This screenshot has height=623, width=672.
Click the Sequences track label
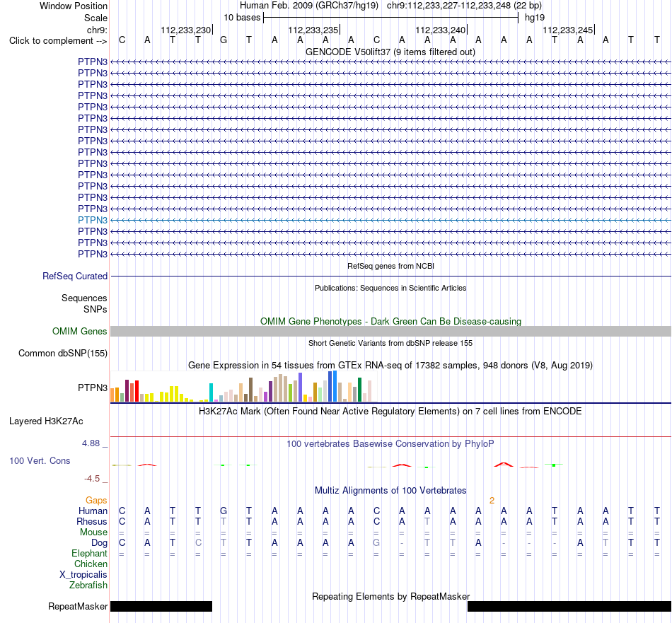(x=84, y=298)
